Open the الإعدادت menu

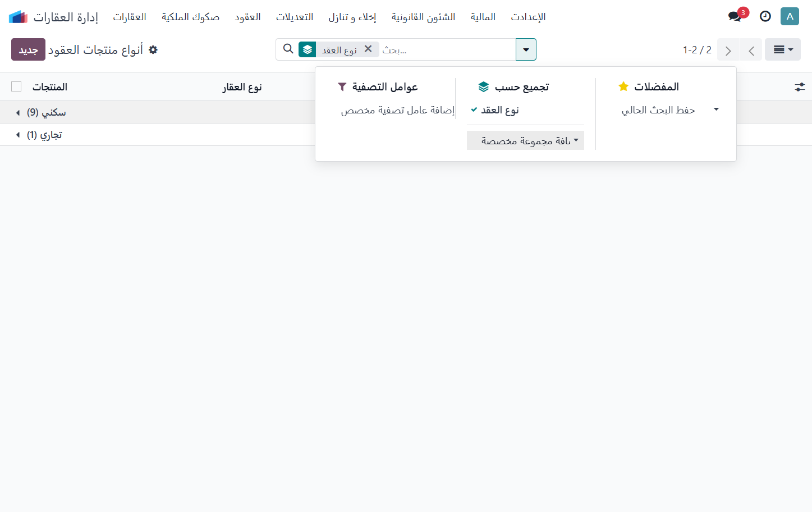click(528, 17)
